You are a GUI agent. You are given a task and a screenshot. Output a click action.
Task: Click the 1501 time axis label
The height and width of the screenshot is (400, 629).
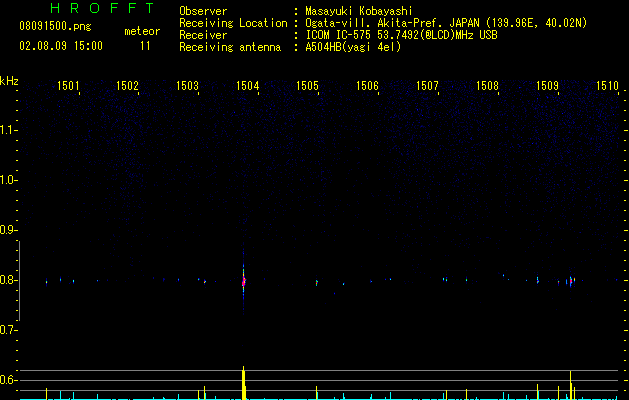(x=68, y=86)
